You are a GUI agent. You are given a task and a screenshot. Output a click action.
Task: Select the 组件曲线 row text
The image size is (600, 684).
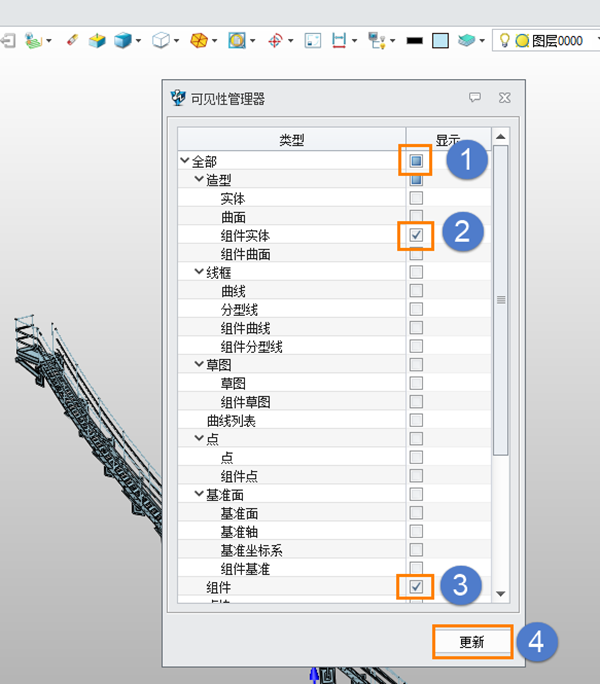tap(245, 328)
